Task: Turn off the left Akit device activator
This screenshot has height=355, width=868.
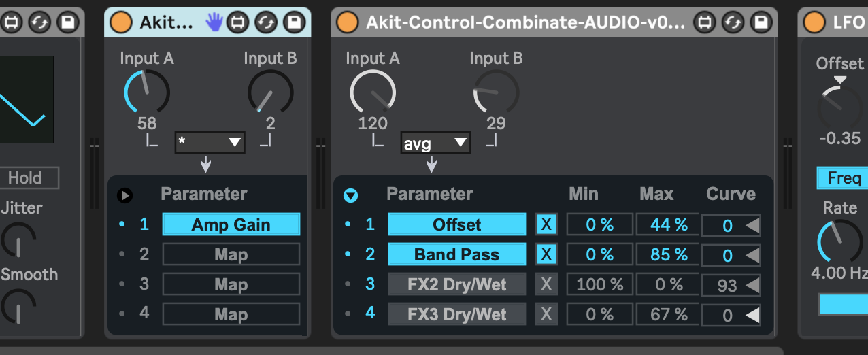Action: pyautogui.click(x=121, y=22)
